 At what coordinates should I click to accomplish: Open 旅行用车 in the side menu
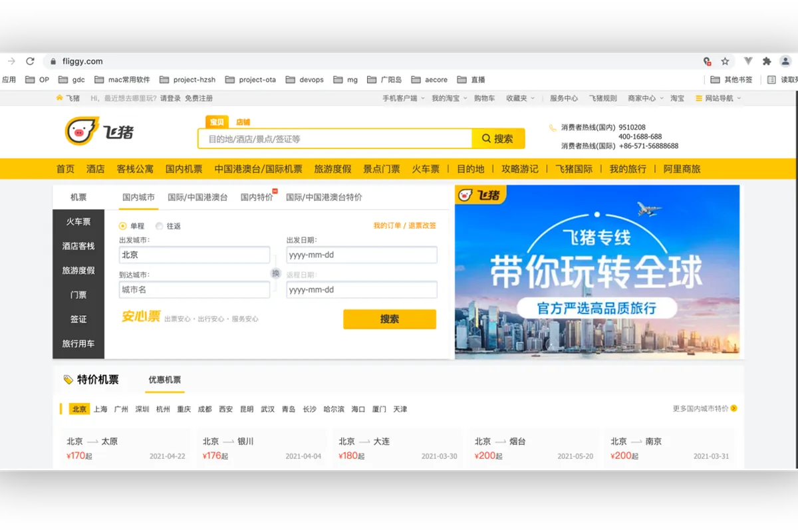(x=78, y=344)
